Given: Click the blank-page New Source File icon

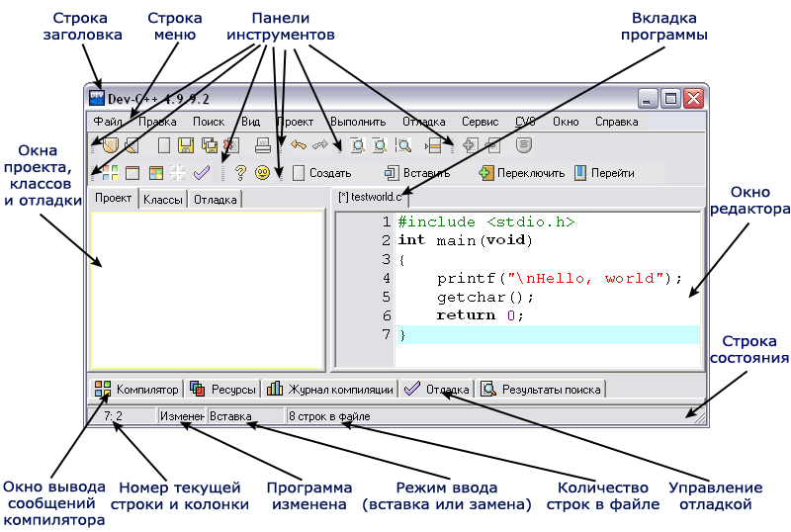Looking at the screenshot, I should [164, 145].
